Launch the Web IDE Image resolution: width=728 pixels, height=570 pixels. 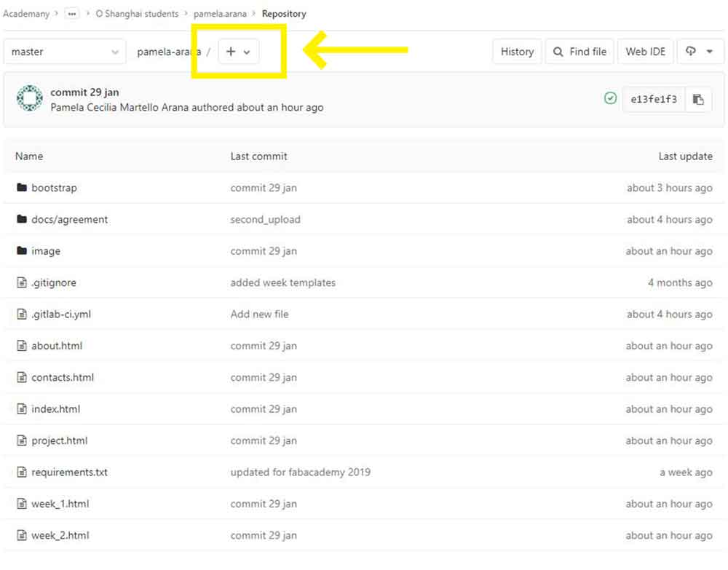click(646, 52)
